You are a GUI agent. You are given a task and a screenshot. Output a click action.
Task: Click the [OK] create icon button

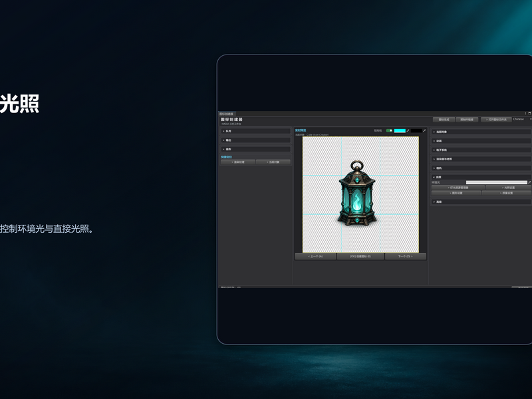pos(360,257)
